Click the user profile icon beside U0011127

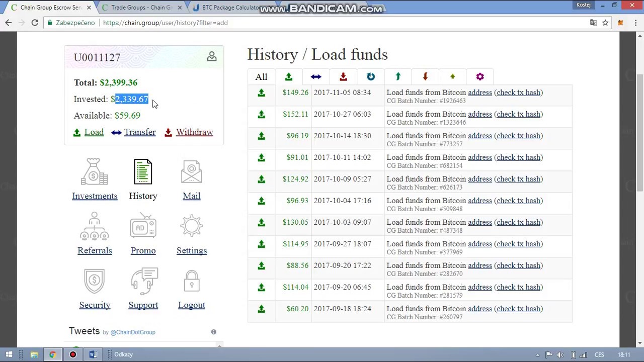point(212,56)
